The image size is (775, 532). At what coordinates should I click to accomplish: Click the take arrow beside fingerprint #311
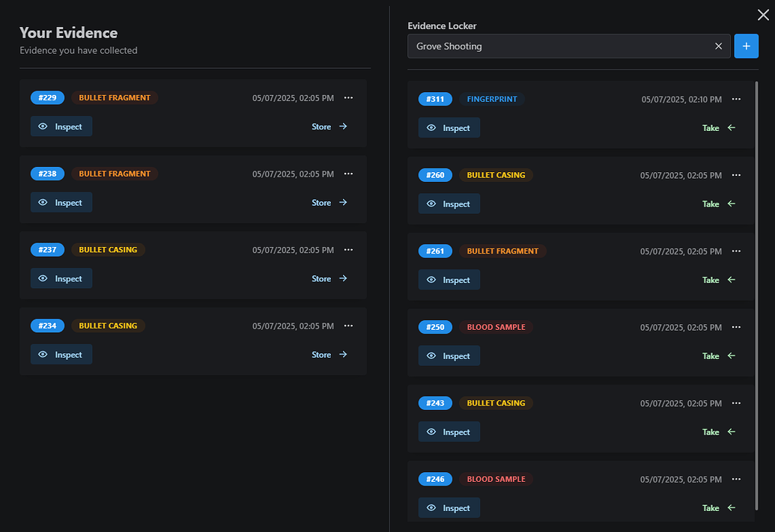point(732,128)
